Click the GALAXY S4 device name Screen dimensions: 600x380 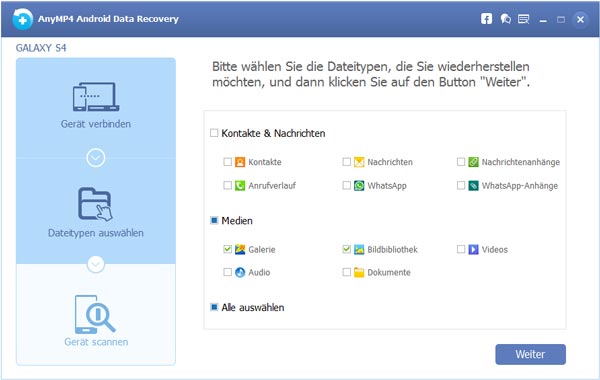coord(41,48)
